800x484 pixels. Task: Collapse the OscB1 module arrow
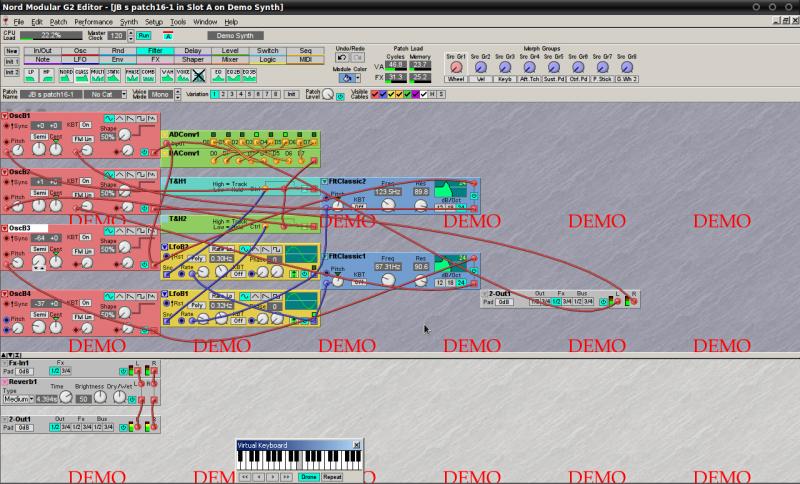coord(4,116)
